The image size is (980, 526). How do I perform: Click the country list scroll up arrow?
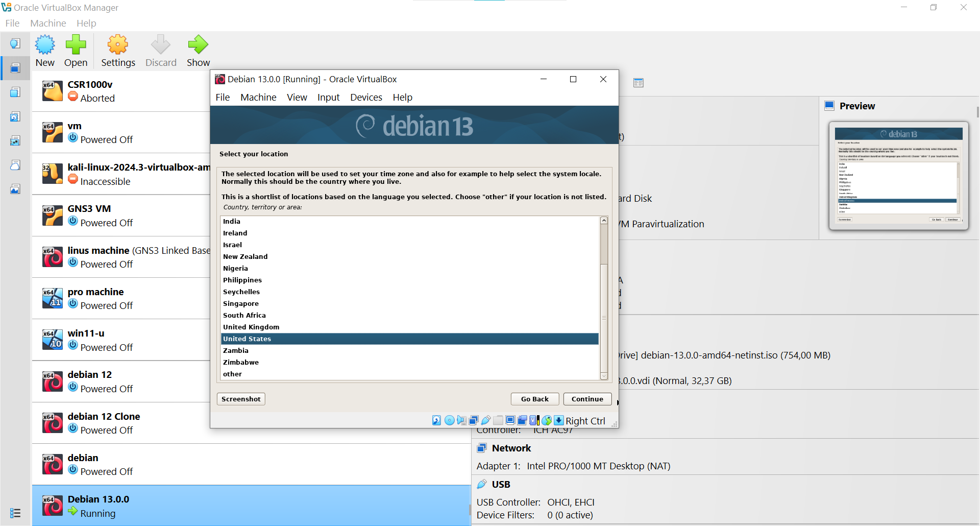[x=604, y=220]
